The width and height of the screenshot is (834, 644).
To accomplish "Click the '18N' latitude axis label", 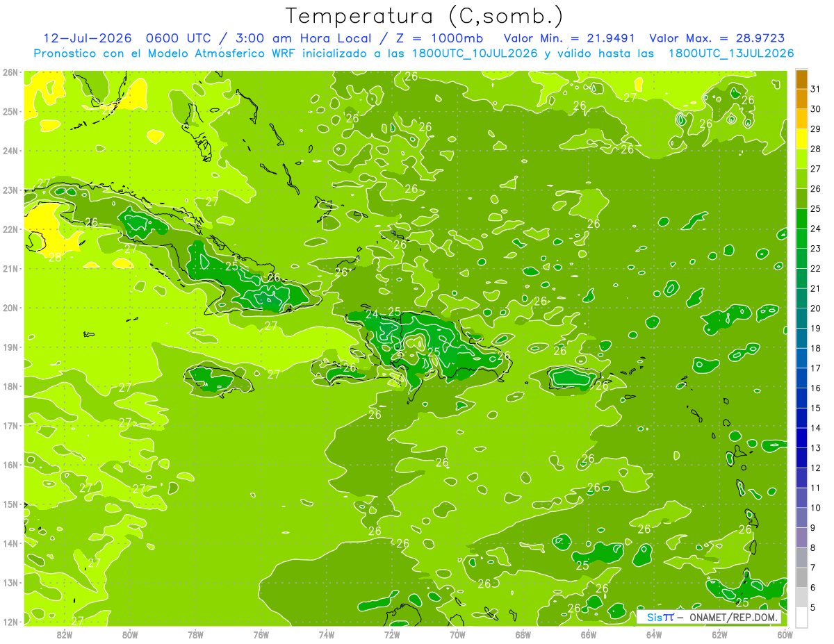I will tap(10, 386).
